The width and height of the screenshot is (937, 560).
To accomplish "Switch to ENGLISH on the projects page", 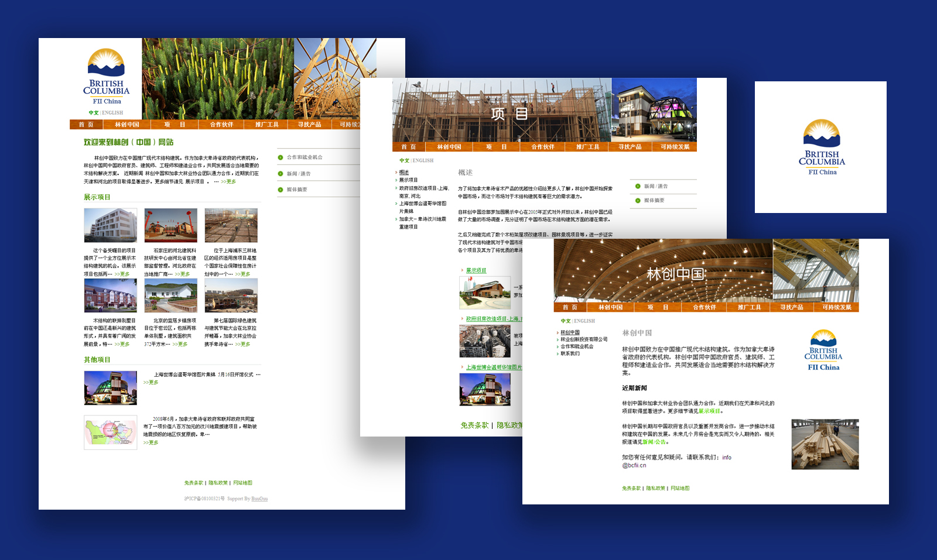I will coord(423,160).
